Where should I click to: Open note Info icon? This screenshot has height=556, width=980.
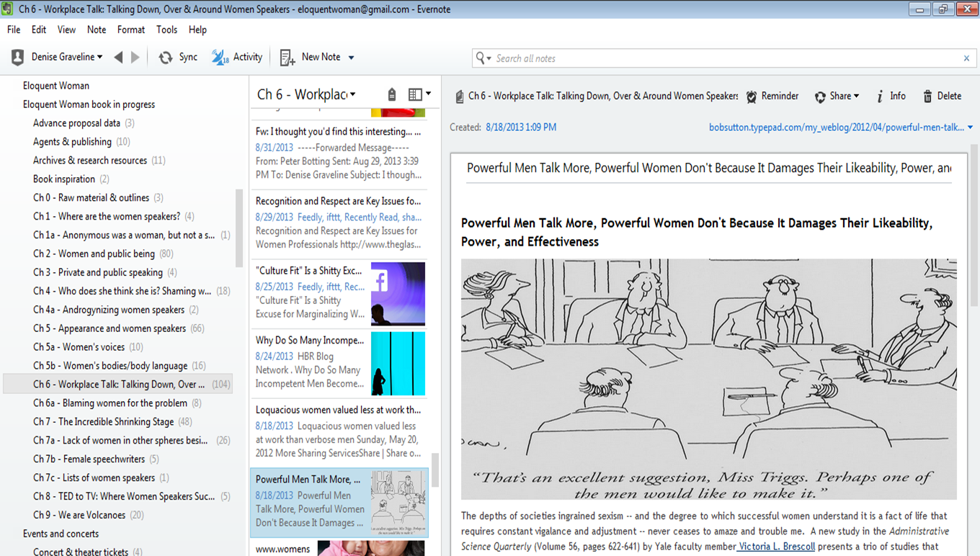(880, 97)
